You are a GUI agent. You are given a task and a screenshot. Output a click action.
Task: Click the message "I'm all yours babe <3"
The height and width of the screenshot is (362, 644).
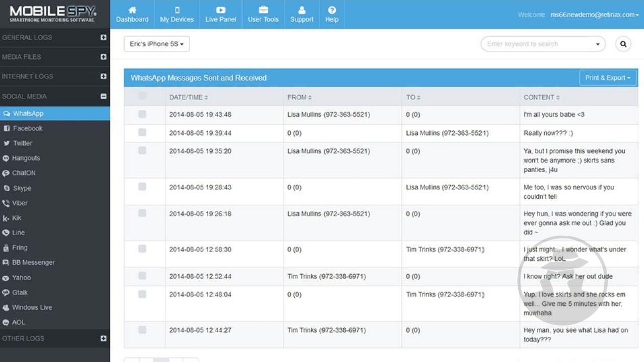click(554, 115)
